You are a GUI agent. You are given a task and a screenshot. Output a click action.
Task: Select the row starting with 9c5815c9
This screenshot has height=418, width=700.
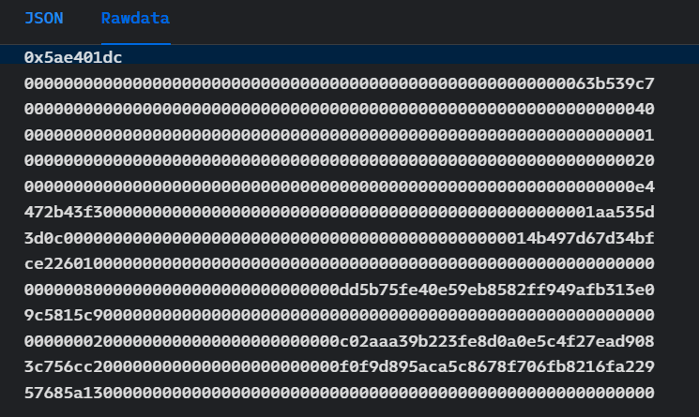coord(339,314)
